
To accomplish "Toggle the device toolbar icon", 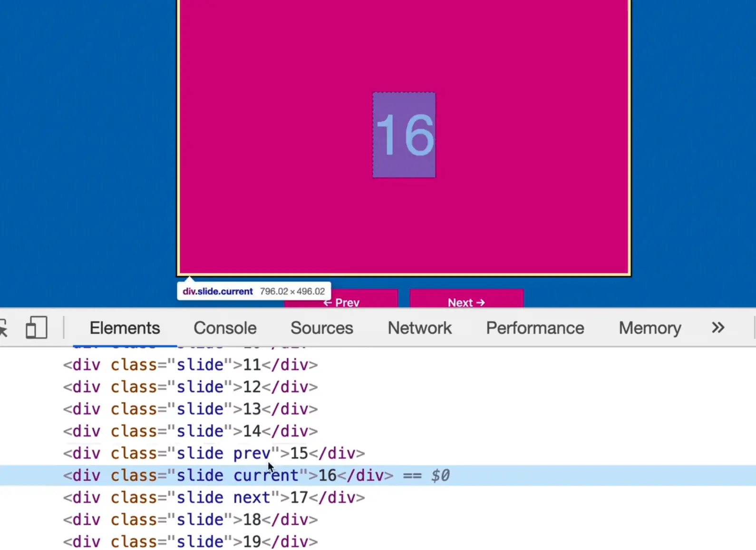I will click(x=36, y=328).
